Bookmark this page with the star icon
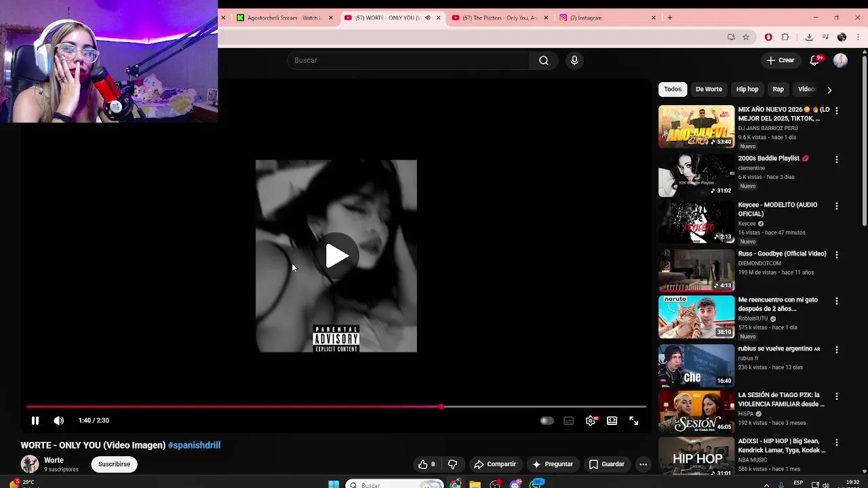Screen dimensions: 868x488 (746, 37)
